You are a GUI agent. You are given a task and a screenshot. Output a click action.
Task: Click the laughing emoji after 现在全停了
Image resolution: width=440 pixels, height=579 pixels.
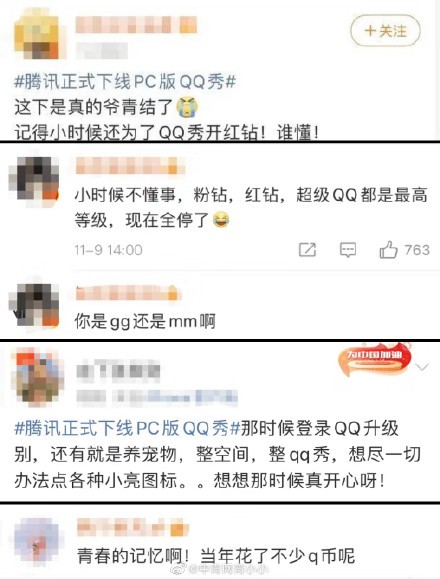(x=221, y=220)
